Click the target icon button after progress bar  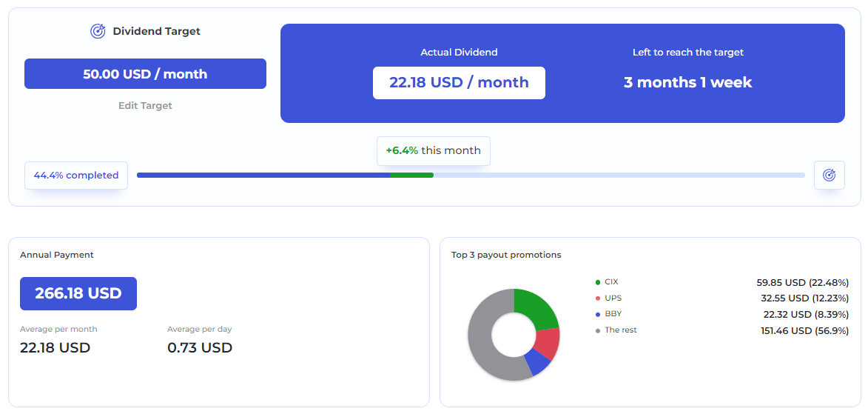[830, 175]
